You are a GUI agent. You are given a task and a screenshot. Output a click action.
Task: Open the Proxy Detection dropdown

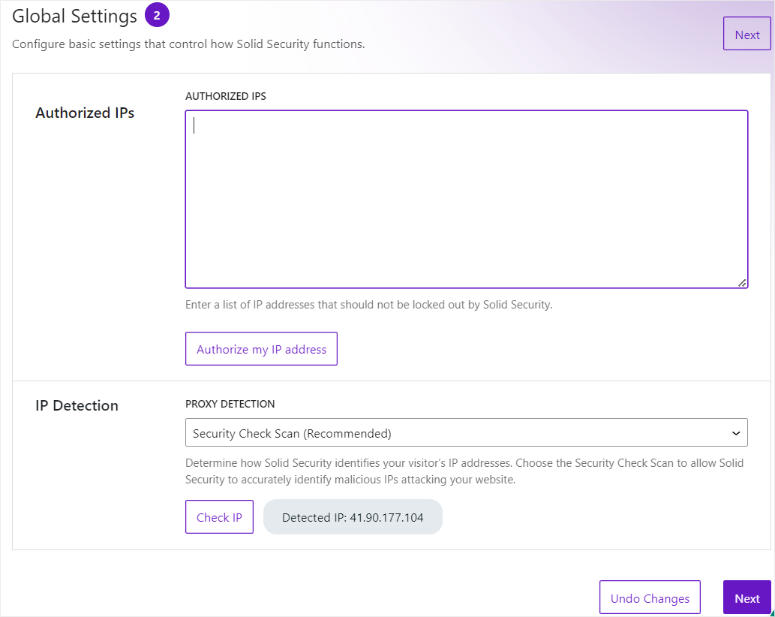(466, 433)
